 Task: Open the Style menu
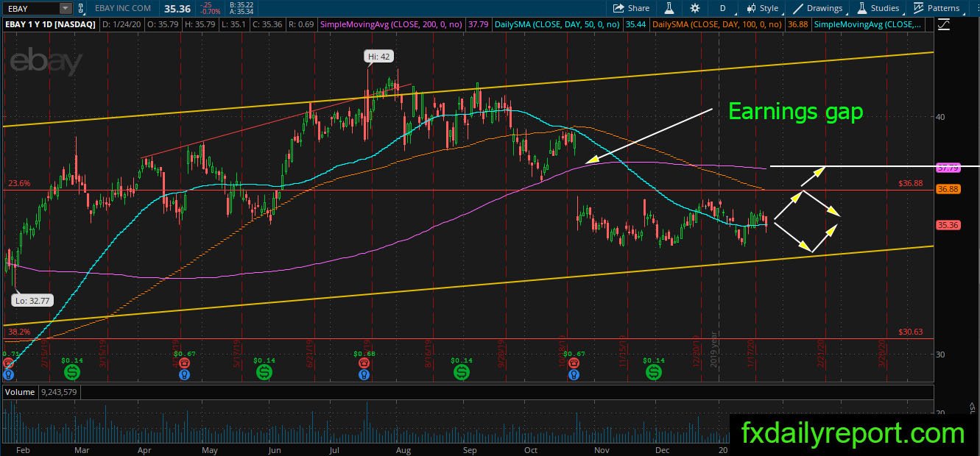tap(763, 8)
